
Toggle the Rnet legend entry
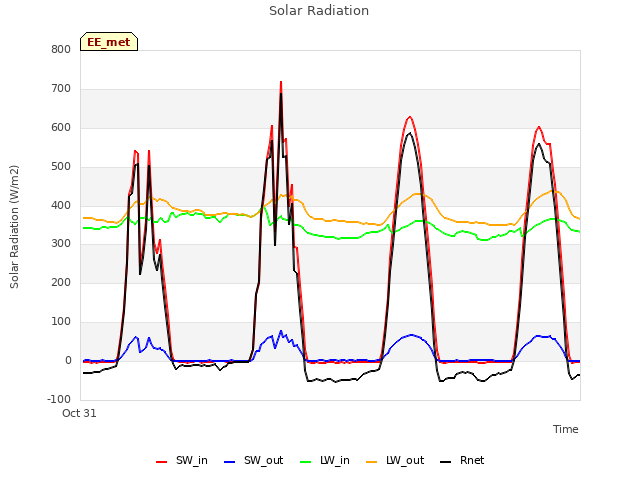click(x=462, y=460)
